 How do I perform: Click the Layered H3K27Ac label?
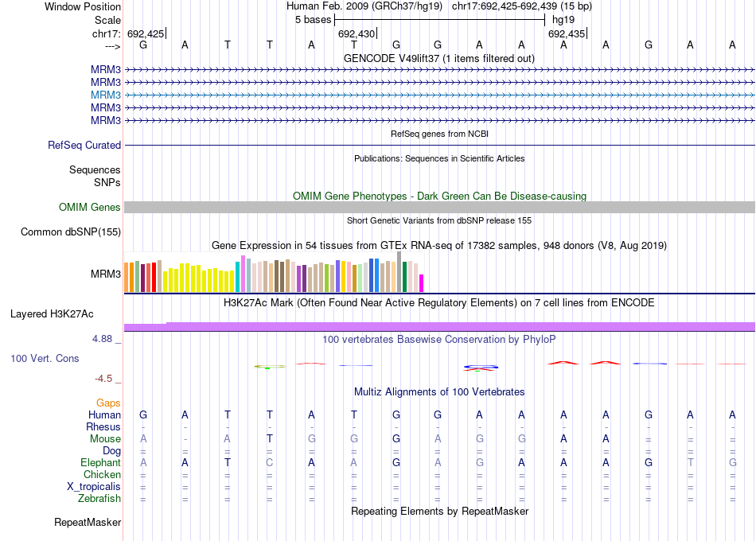coord(52,314)
